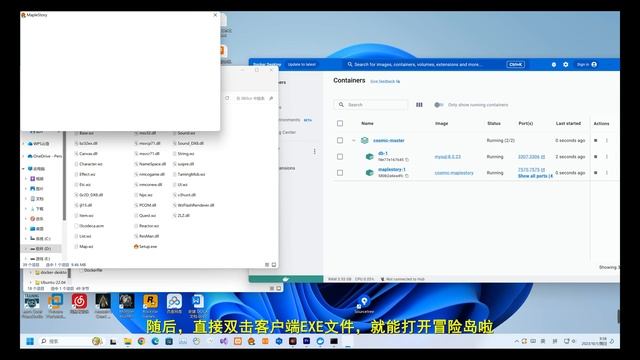Check the db-1 row checkbox

(340, 156)
